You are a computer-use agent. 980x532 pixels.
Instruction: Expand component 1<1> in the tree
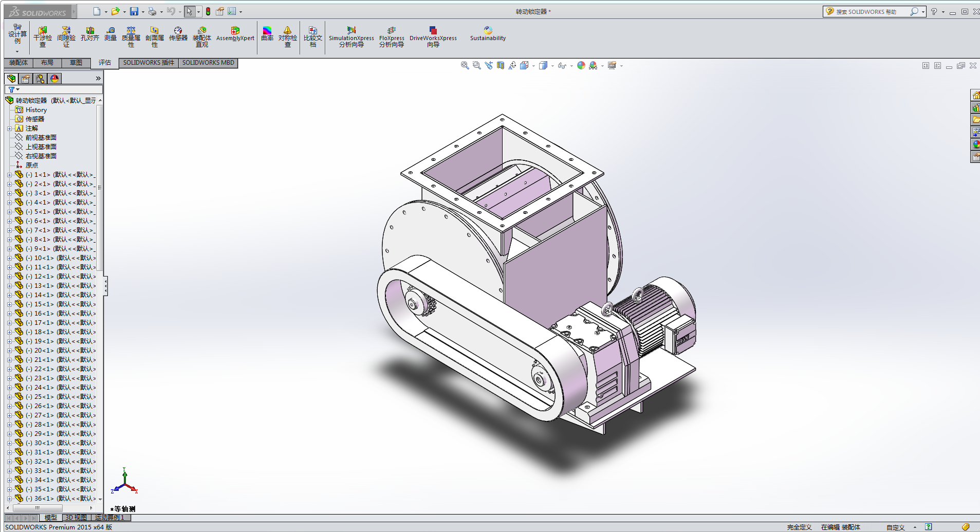tap(9, 175)
